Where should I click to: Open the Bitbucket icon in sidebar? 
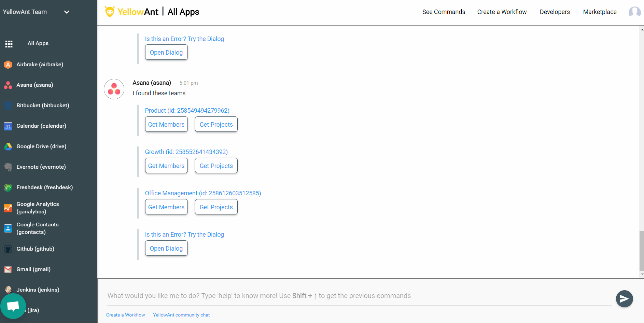pyautogui.click(x=8, y=106)
